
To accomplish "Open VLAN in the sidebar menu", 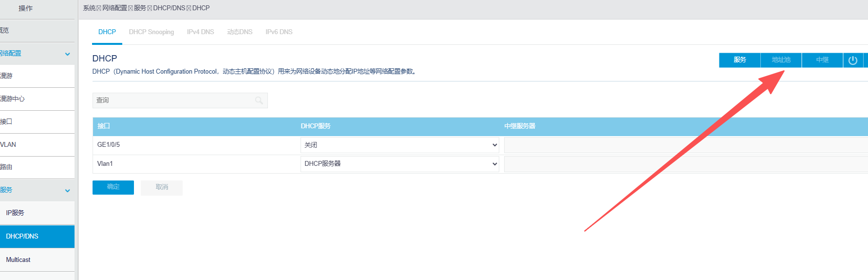I will click(8, 145).
